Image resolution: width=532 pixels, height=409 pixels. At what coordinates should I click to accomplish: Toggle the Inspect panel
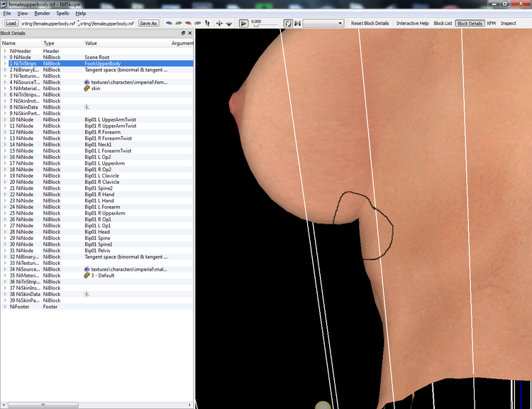[509, 23]
